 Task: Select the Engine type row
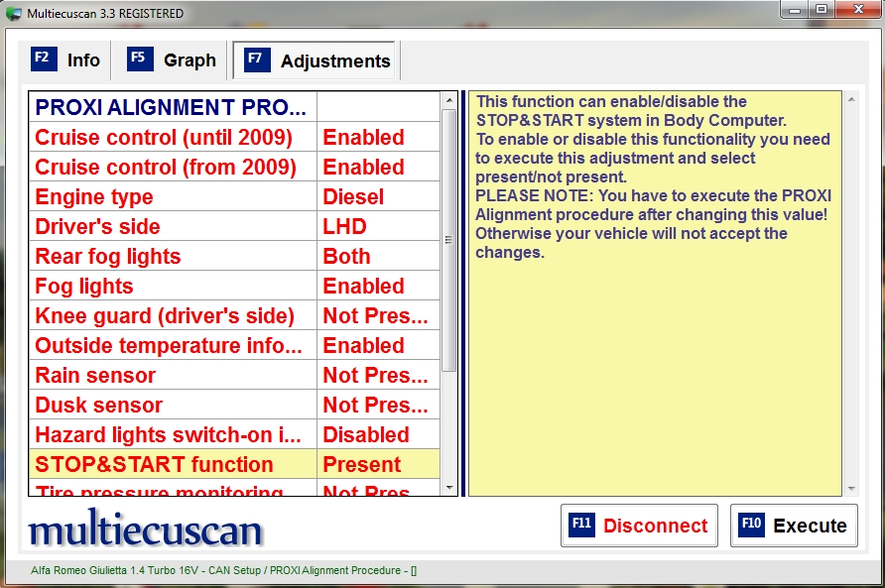click(234, 196)
